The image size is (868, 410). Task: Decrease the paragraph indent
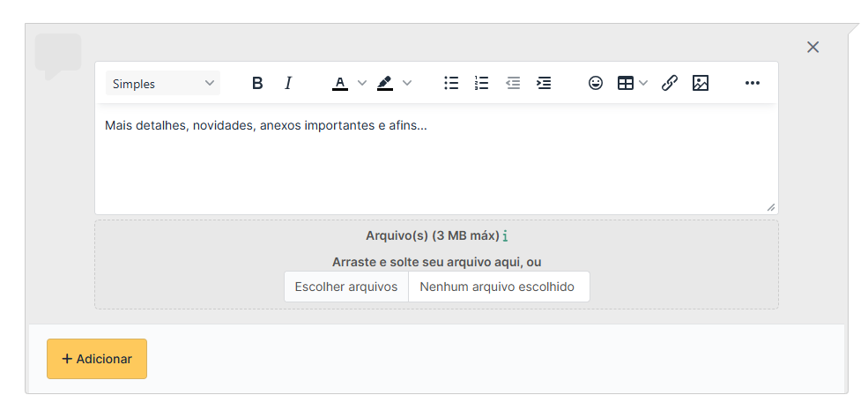tap(513, 83)
